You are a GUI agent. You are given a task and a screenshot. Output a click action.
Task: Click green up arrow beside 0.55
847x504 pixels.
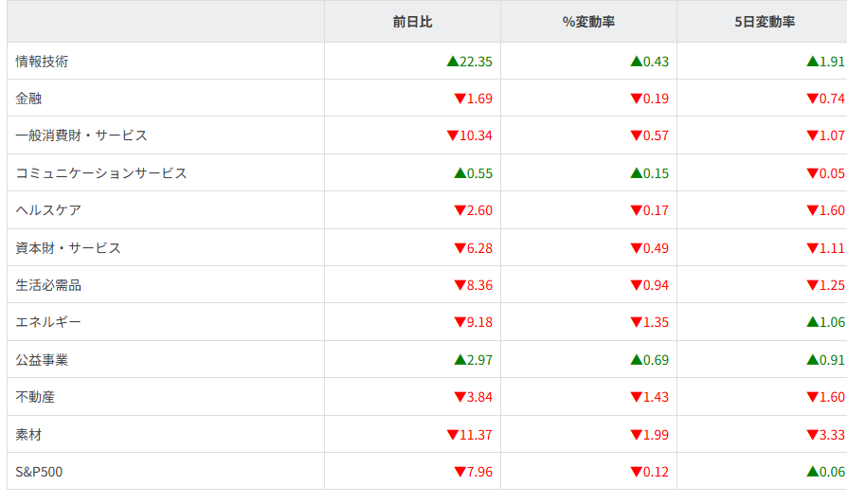(x=460, y=173)
